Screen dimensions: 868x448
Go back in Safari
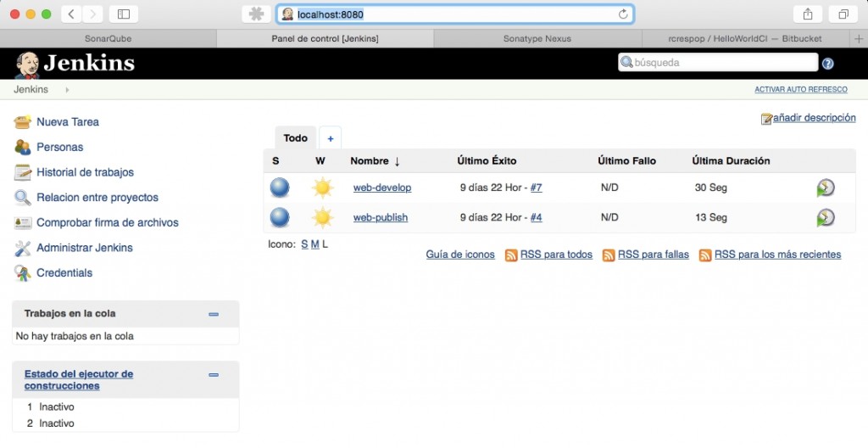point(71,14)
